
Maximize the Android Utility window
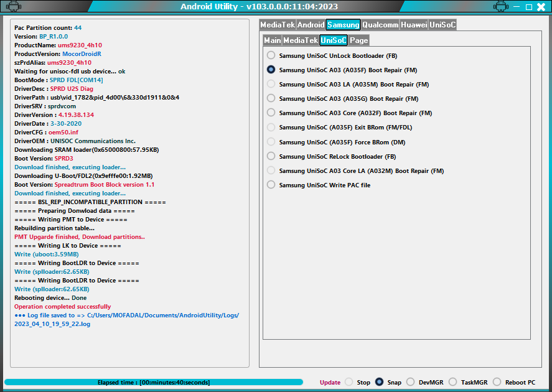[529, 7]
